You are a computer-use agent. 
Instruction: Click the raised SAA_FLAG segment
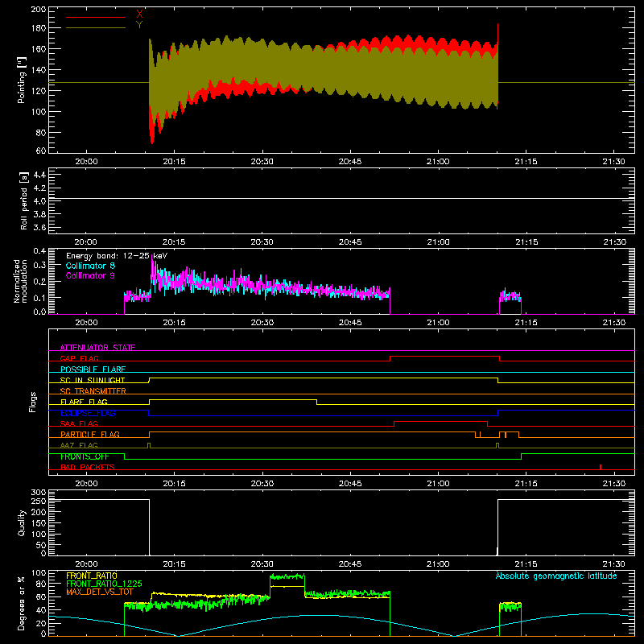(440, 421)
